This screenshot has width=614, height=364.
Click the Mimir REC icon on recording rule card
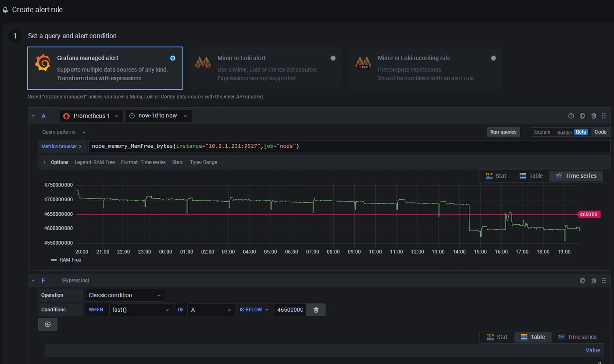tap(363, 63)
